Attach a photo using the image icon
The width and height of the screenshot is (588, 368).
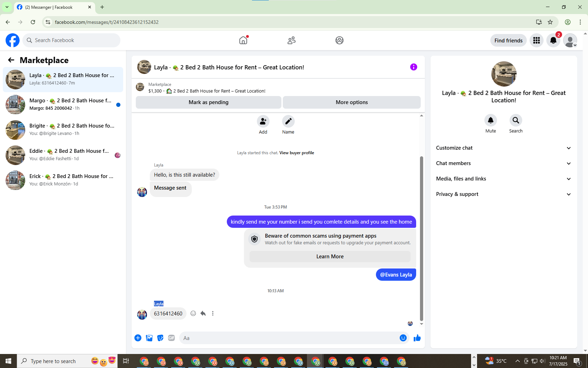(x=149, y=338)
